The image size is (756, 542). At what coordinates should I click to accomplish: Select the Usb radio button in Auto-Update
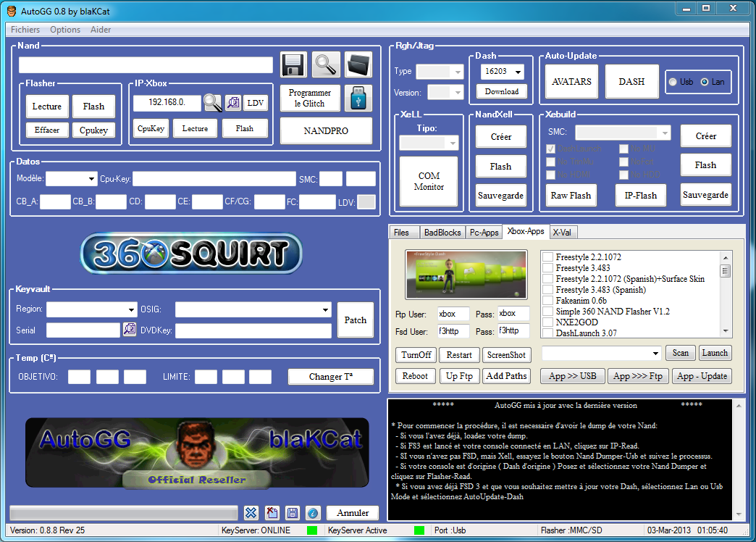(x=673, y=82)
